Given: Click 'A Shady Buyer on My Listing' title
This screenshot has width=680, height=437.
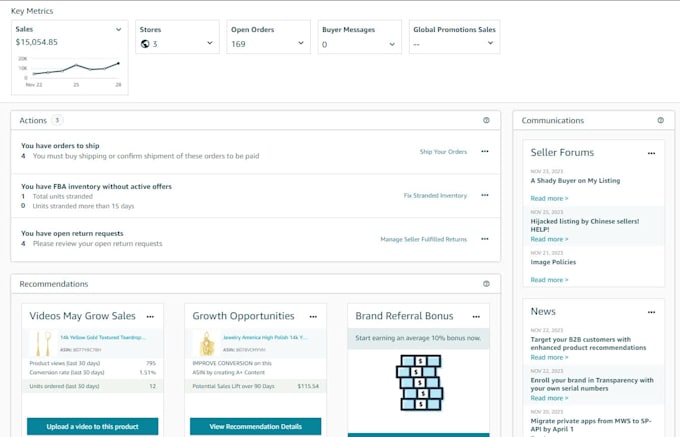Looking at the screenshot, I should point(575,180).
